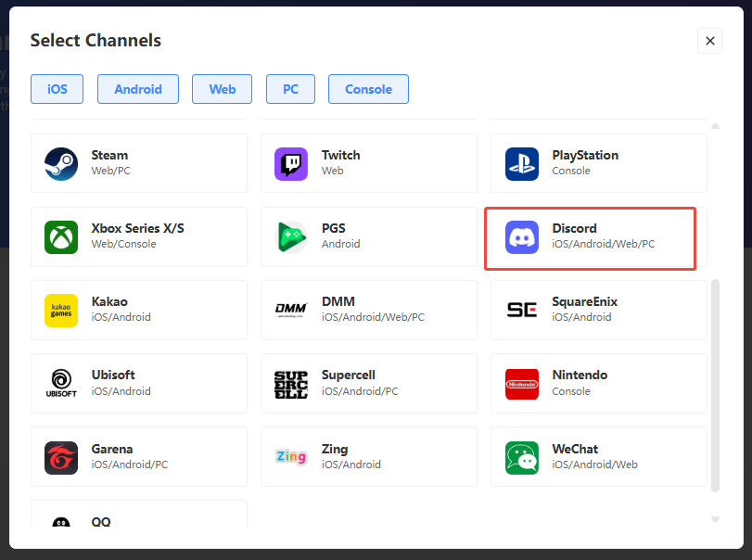Click the channel list scrollbar thumb
The height and width of the screenshot is (560, 752).
(715, 386)
